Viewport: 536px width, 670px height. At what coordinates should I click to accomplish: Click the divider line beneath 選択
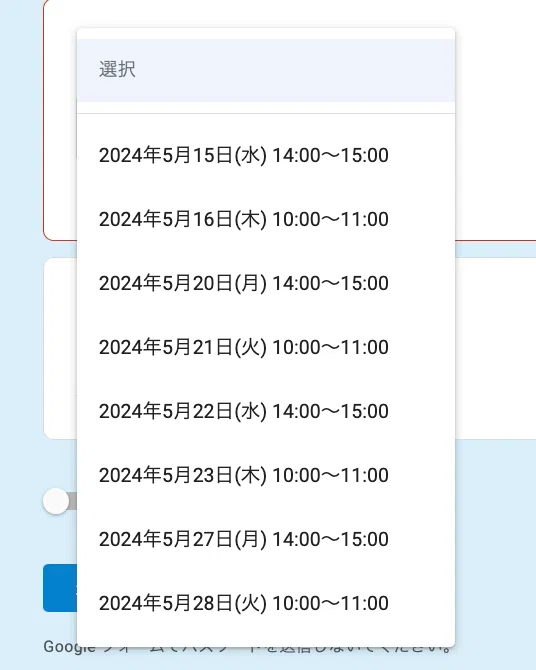(266, 114)
